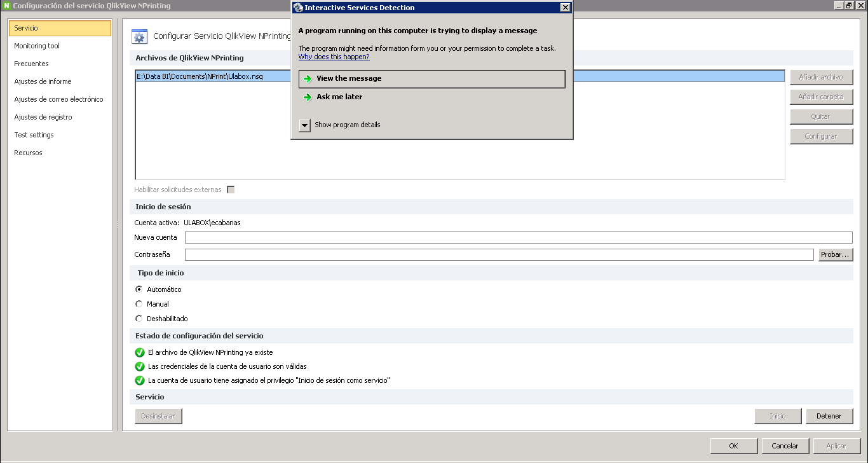Minimize the configuration window
Image resolution: width=868 pixels, height=463 pixels.
(839, 5)
